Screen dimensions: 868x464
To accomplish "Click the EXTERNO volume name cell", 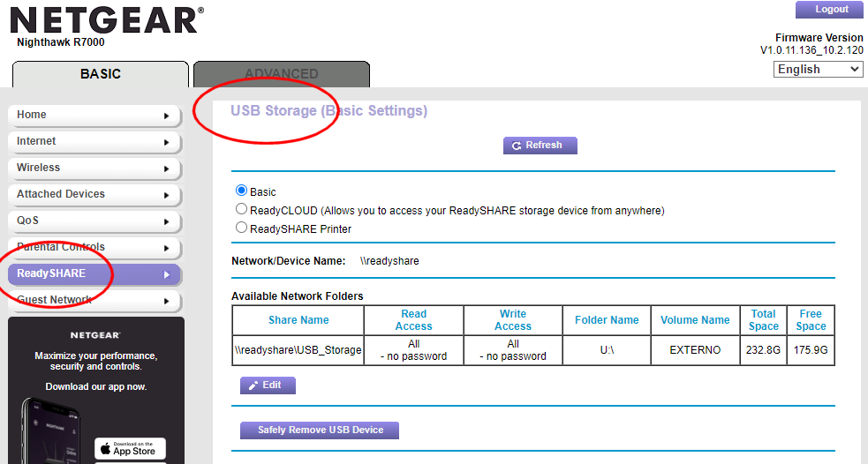I will click(695, 350).
